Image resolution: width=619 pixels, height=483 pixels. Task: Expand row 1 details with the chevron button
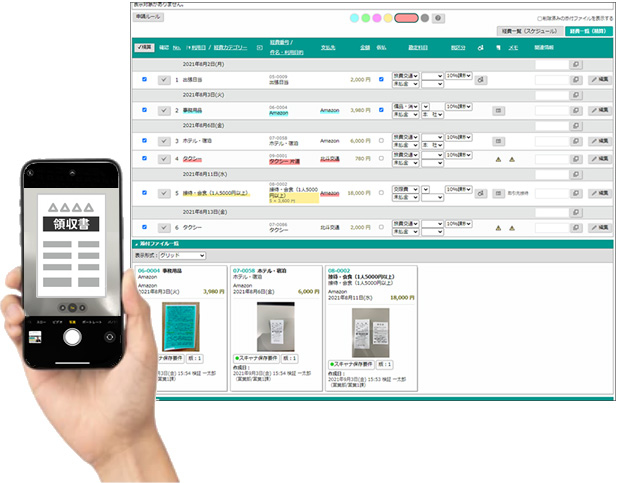[163, 79]
